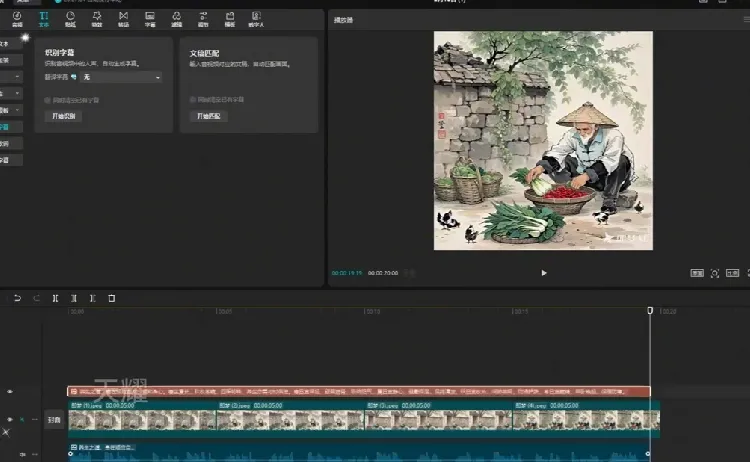Viewport: 750px width, 462px height.
Task: Select the blue audio clip on the timeline
Action: [x=359, y=452]
